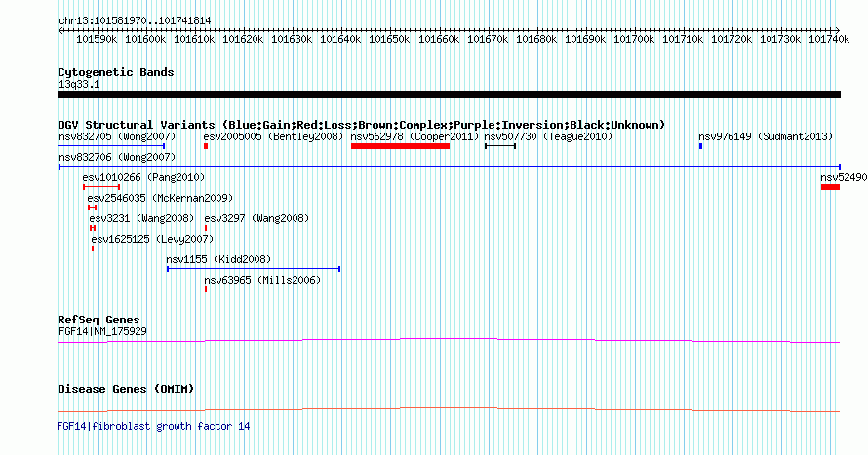The width and height of the screenshot is (868, 455).
Task: Click the nsv507730 (Teague2010) label
Action: pyautogui.click(x=548, y=136)
